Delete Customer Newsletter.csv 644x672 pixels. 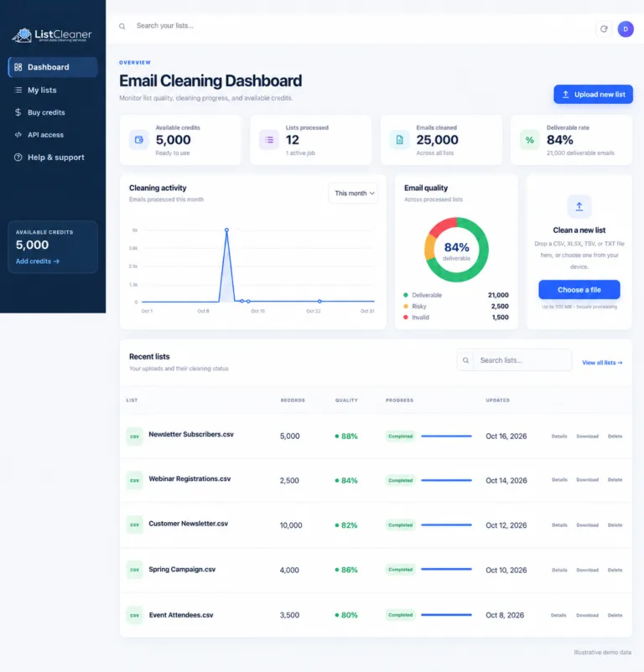pyautogui.click(x=615, y=525)
